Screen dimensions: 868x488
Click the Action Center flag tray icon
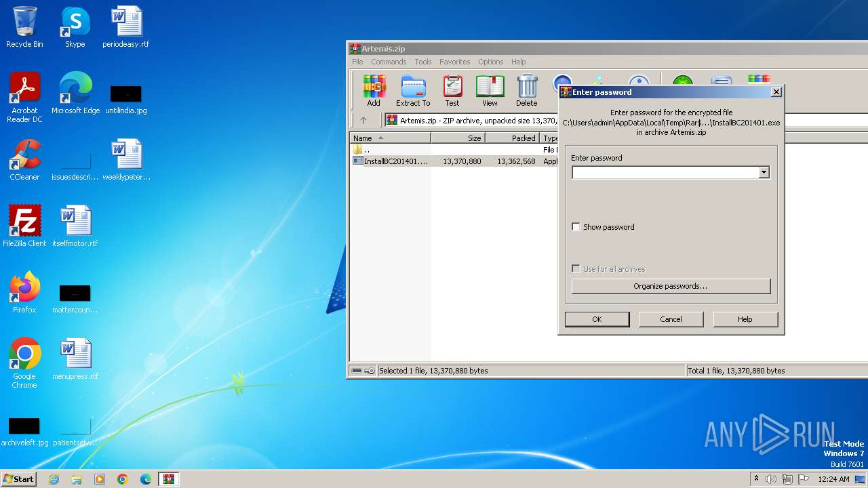point(804,479)
